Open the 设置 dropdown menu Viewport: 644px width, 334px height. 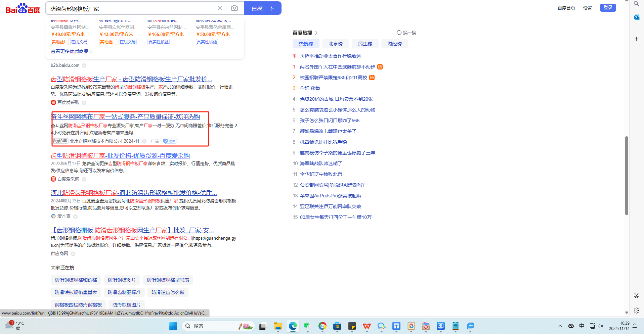pyautogui.click(x=587, y=8)
